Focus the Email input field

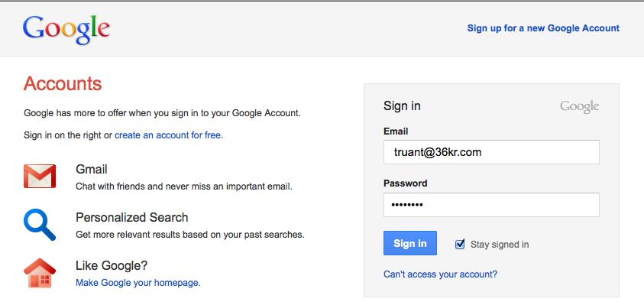[x=491, y=152]
